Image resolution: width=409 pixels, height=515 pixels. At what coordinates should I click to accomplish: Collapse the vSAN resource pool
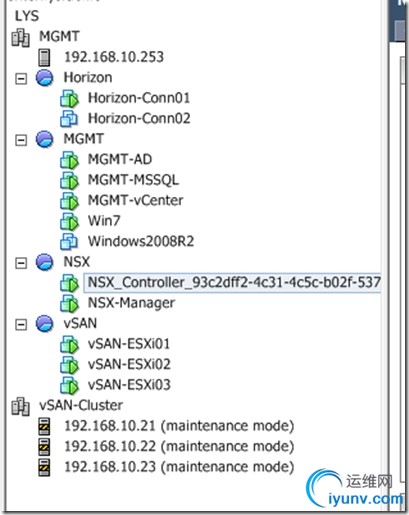(x=21, y=324)
